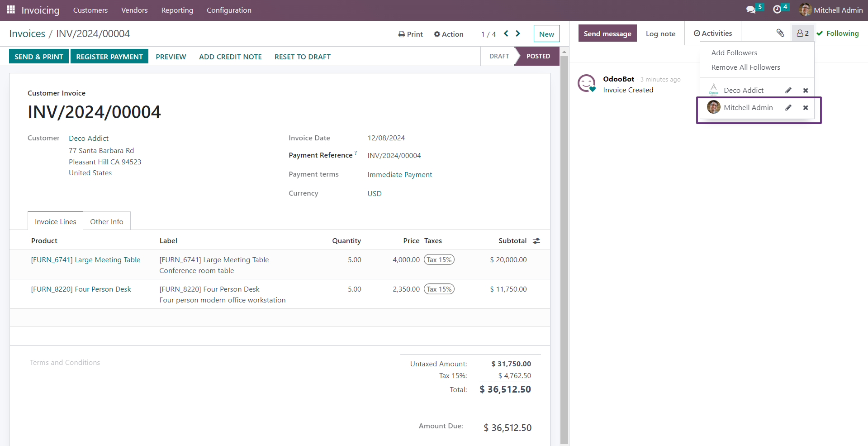The image size is (868, 446).
Task: Open the Action gear menu
Action: tap(448, 34)
